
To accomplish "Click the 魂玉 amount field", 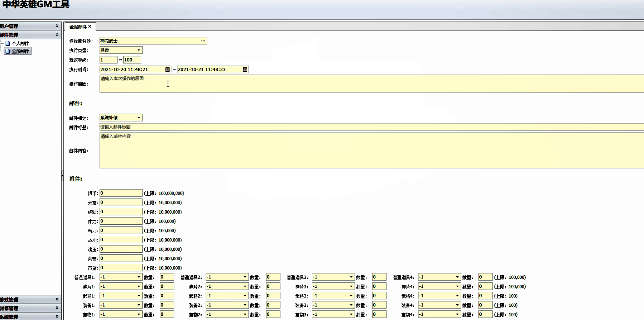I will (121, 249).
